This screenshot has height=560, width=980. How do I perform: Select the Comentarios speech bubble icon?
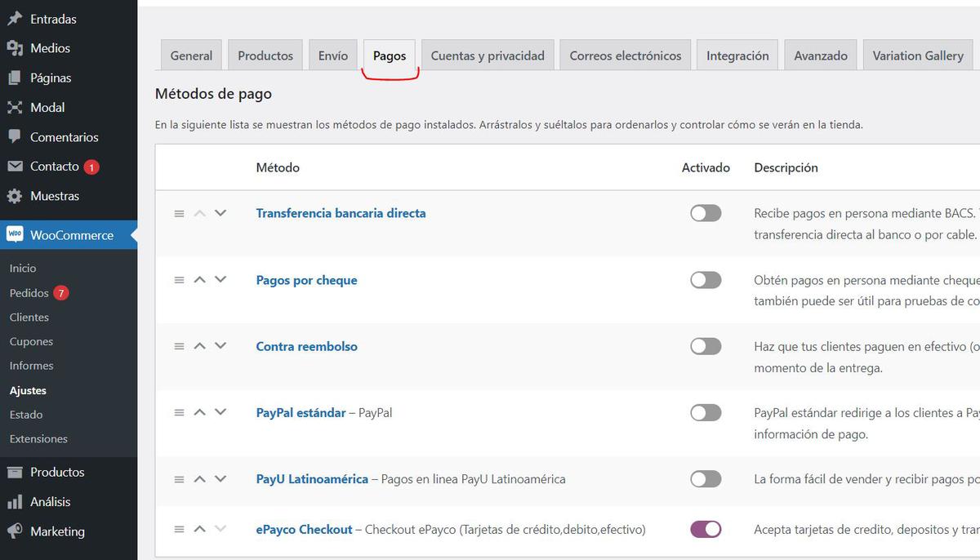[x=14, y=136]
